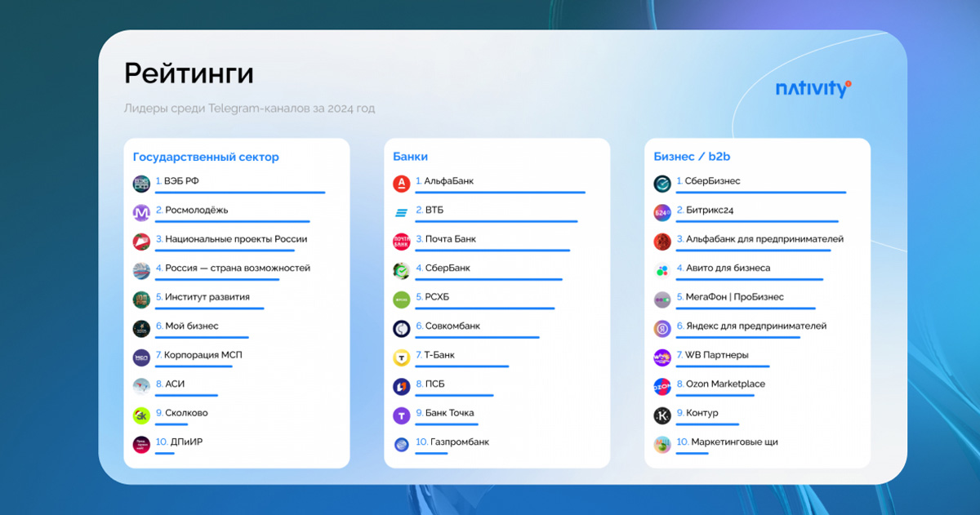980x515 pixels.
Task: Click the АльфаБанк red logo
Action: coord(401,184)
